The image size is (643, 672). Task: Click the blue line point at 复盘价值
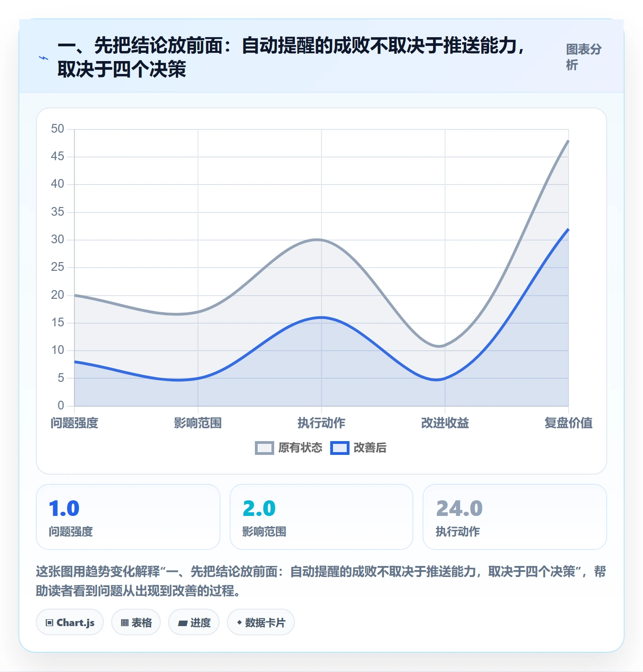(x=568, y=229)
